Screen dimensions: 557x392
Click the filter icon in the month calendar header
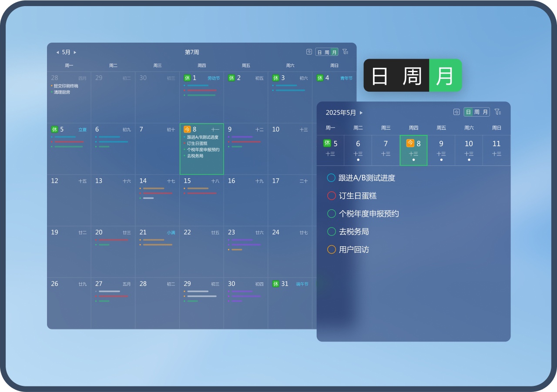[345, 52]
